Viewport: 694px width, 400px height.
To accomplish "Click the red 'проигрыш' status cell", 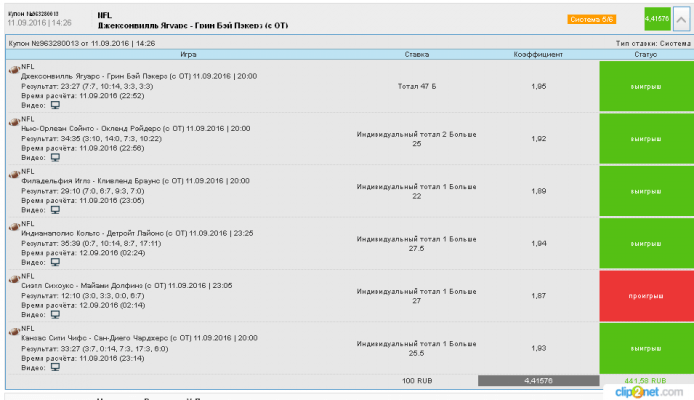I will click(x=645, y=295).
